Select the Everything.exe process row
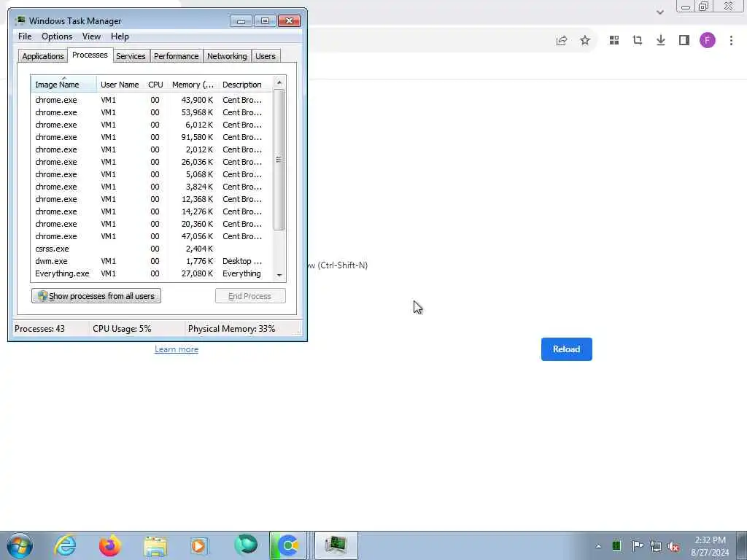Image resolution: width=747 pixels, height=560 pixels. coord(152,273)
